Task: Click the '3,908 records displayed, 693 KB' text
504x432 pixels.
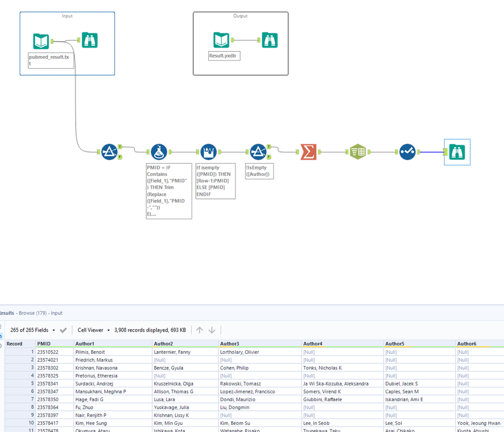Action: coord(150,330)
